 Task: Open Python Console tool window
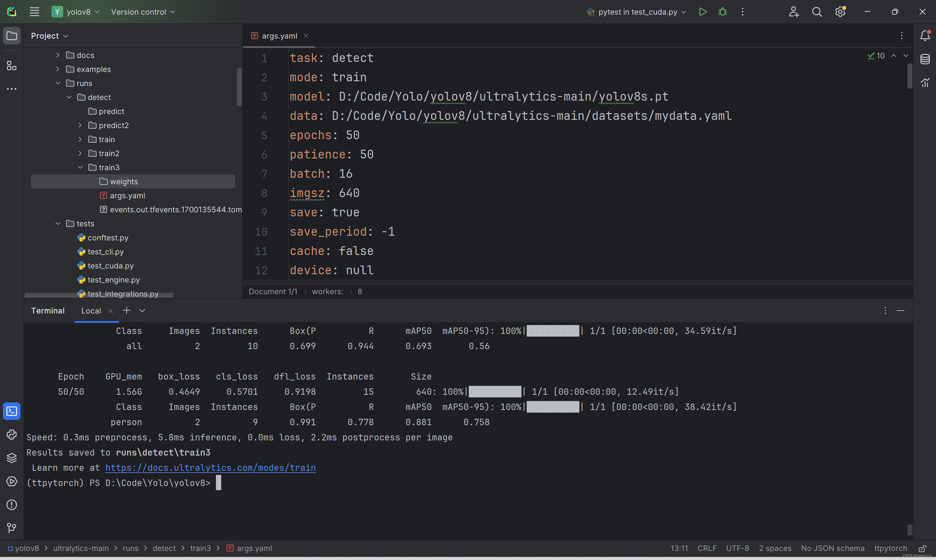[12, 434]
